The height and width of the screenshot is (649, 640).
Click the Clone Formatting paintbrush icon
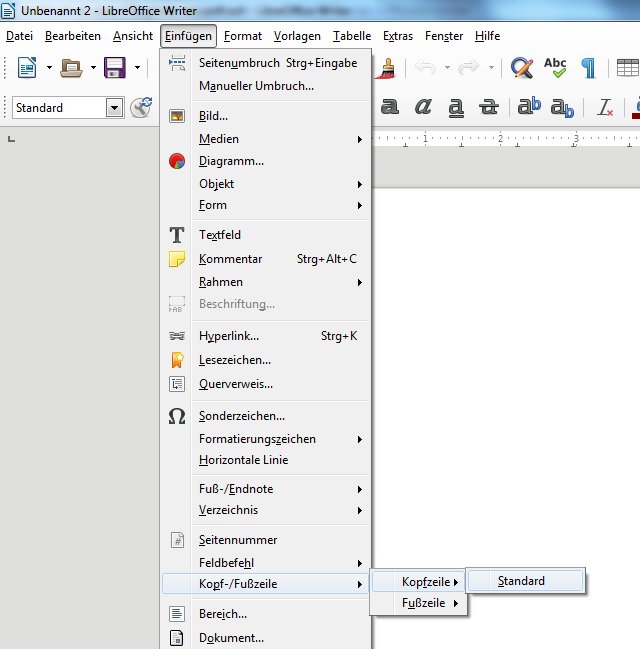pos(386,68)
